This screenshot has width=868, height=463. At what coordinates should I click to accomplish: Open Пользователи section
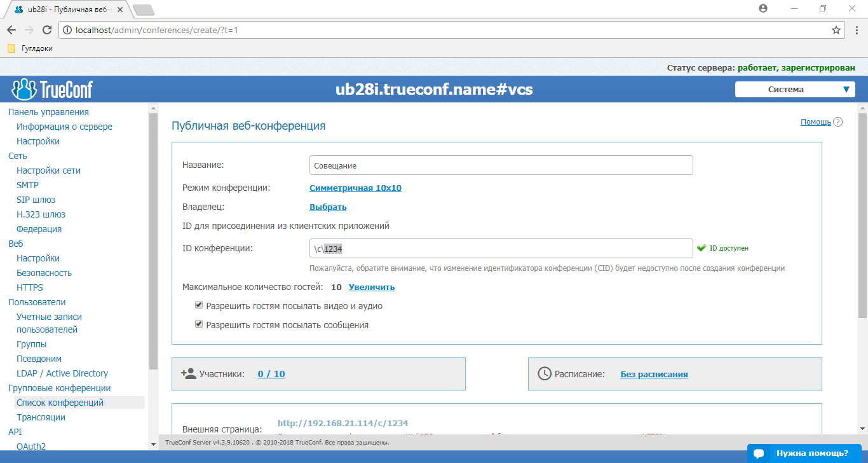click(x=37, y=302)
